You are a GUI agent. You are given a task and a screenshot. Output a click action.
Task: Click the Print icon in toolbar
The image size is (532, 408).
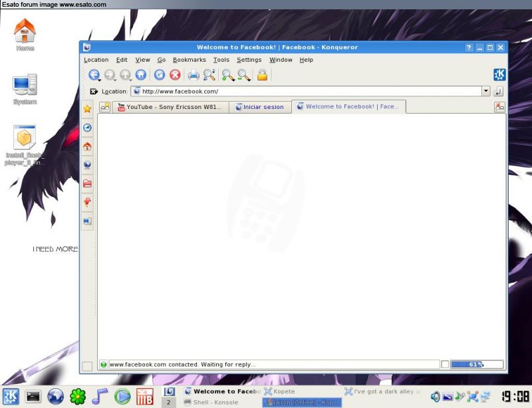click(x=193, y=75)
